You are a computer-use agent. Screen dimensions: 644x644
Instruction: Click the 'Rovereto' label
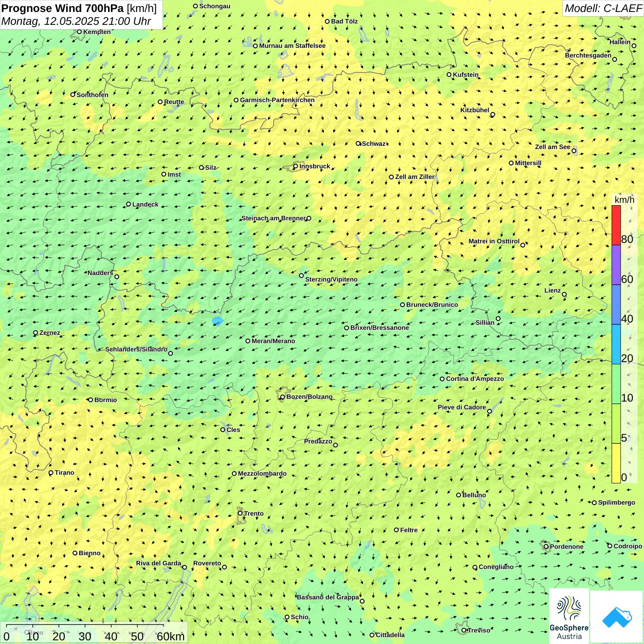(207, 563)
